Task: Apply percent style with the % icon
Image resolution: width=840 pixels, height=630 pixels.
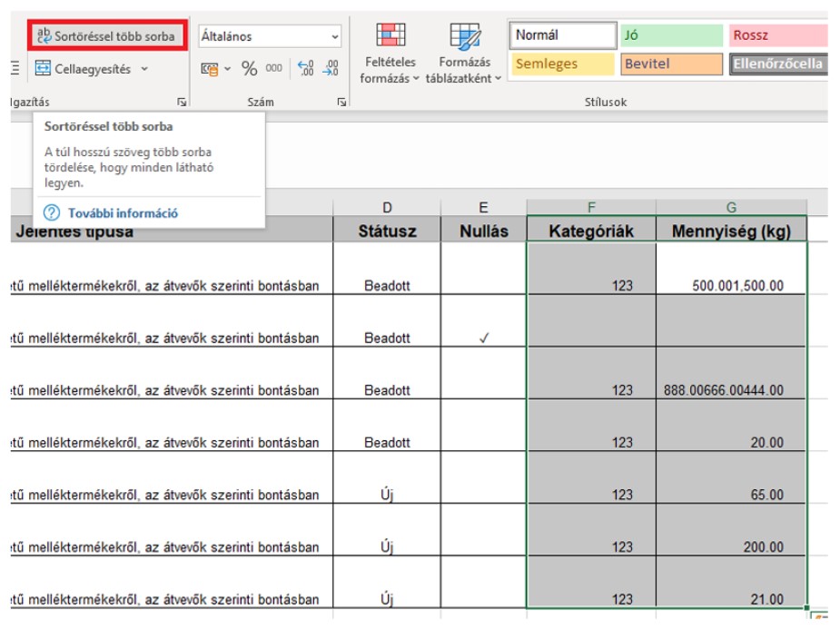Action: (x=250, y=69)
